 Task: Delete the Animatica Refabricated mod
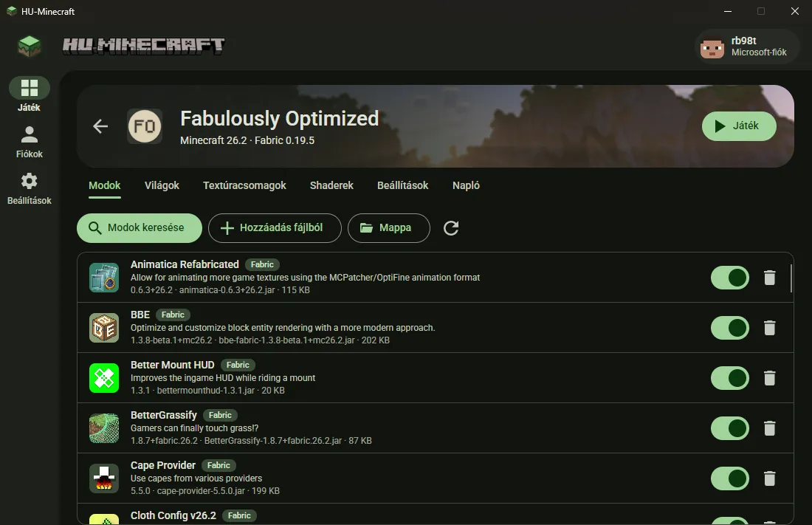pyautogui.click(x=769, y=278)
